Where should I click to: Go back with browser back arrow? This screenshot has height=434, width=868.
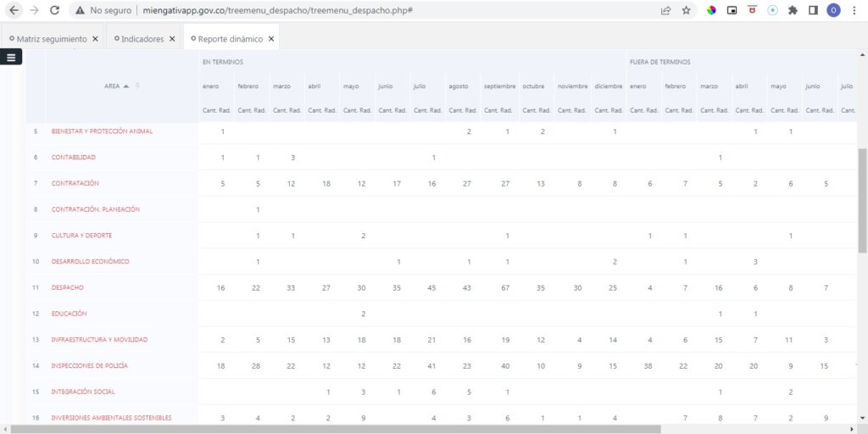pos(14,10)
